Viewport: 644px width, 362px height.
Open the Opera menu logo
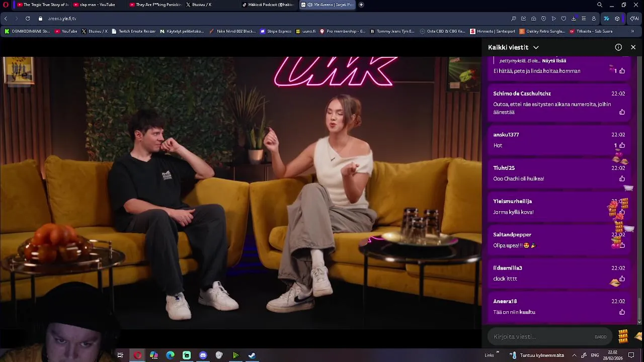(x=6, y=5)
